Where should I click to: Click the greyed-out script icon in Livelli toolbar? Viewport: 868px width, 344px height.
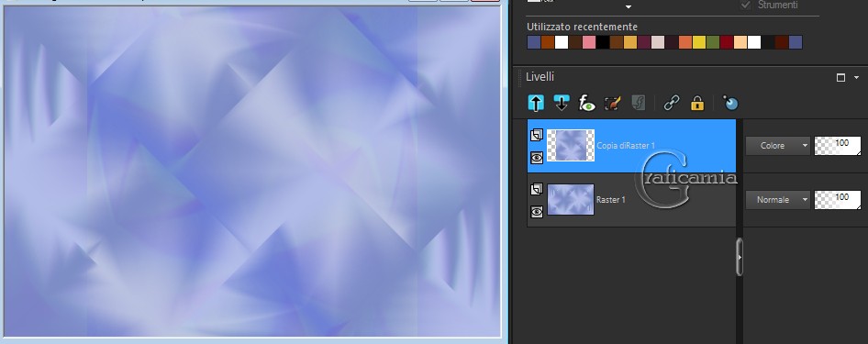639,103
